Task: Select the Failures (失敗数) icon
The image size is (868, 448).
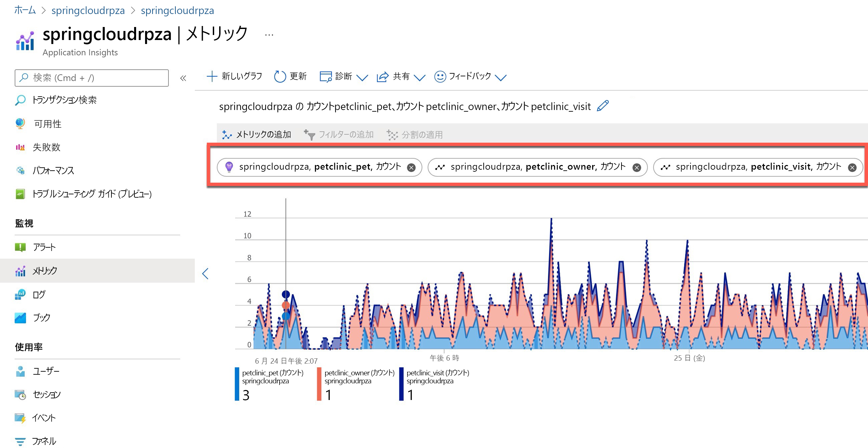Action: click(20, 147)
